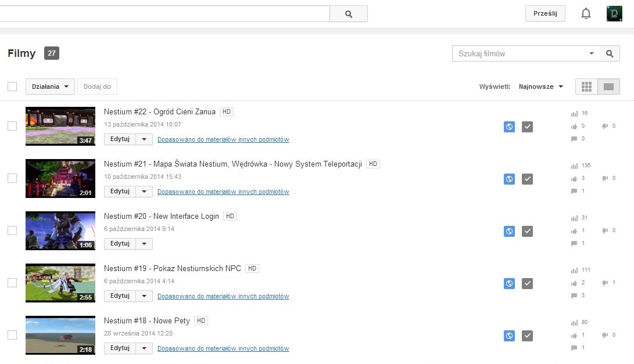Switch to list view layout
Viewport: 634px width, 364px height.
(x=608, y=87)
